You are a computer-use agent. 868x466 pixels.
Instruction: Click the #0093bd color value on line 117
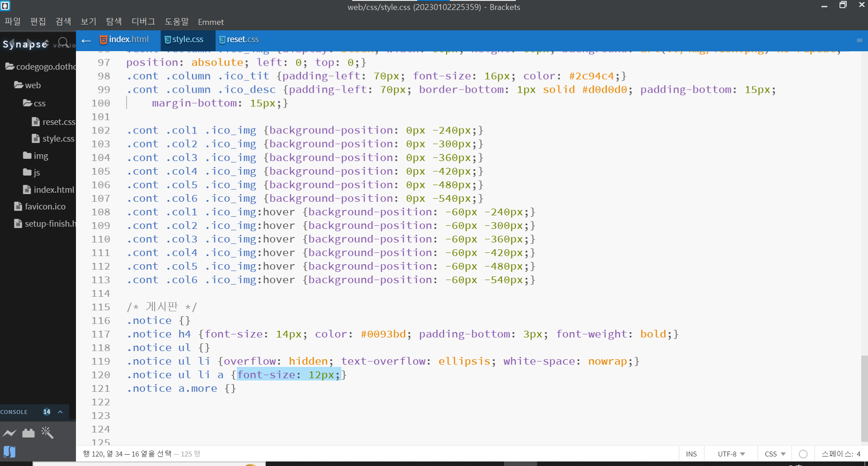383,334
